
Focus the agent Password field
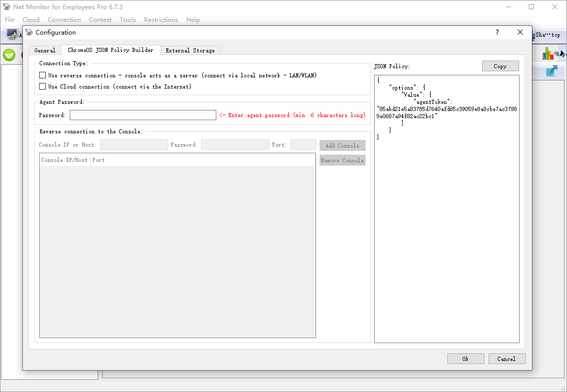[x=143, y=115]
